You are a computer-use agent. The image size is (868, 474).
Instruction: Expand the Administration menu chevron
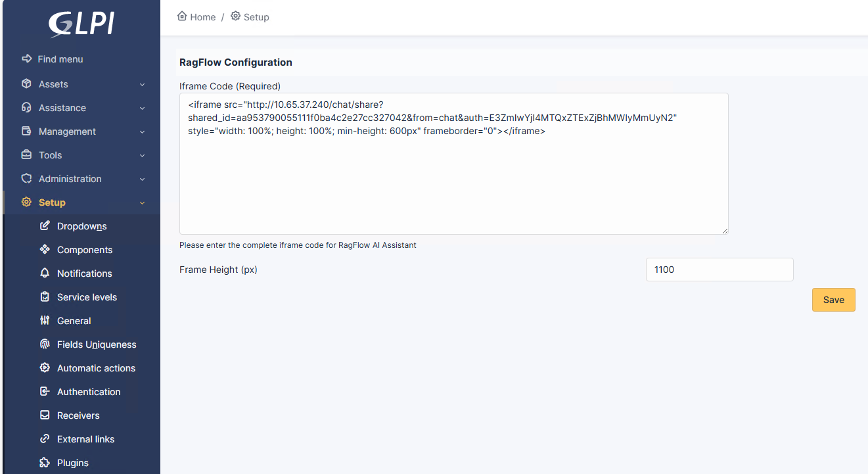pyautogui.click(x=142, y=179)
